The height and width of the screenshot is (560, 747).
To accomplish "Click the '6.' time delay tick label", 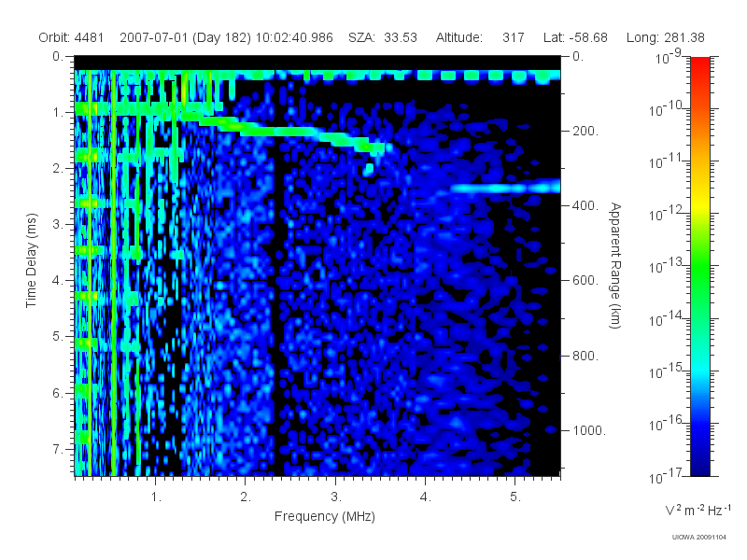I will click(x=58, y=393).
